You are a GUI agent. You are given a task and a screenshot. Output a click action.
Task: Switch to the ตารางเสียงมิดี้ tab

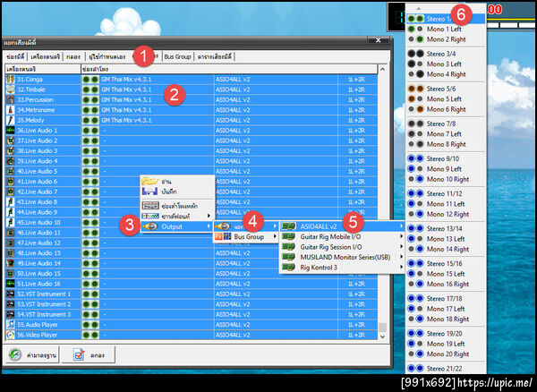215,56
